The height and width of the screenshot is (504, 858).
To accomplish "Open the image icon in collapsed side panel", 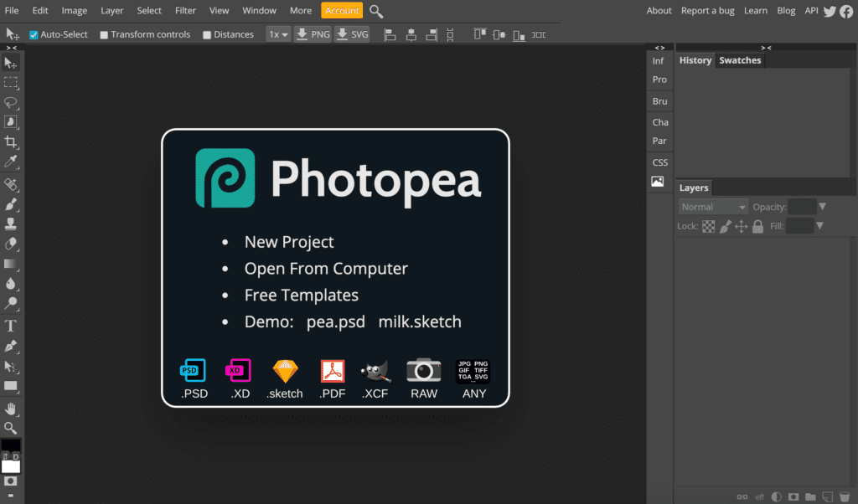I will tap(657, 182).
